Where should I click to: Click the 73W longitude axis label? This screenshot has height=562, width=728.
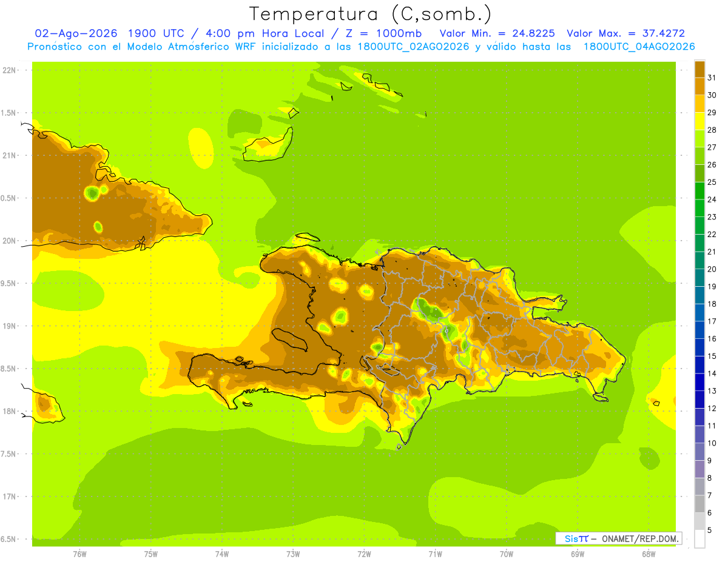click(293, 554)
